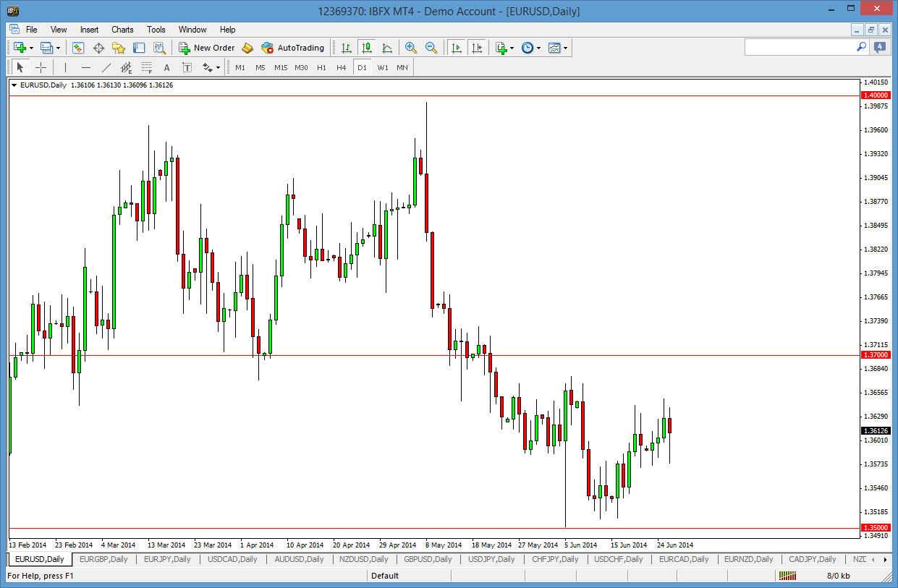Switch to the GBPUSD,Daily chart tab
The width and height of the screenshot is (898, 588).
(x=428, y=559)
